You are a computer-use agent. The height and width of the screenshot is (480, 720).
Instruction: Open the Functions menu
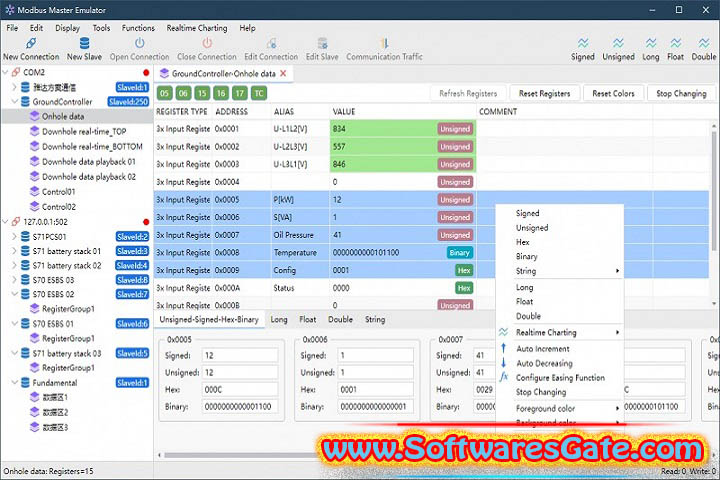tap(138, 28)
